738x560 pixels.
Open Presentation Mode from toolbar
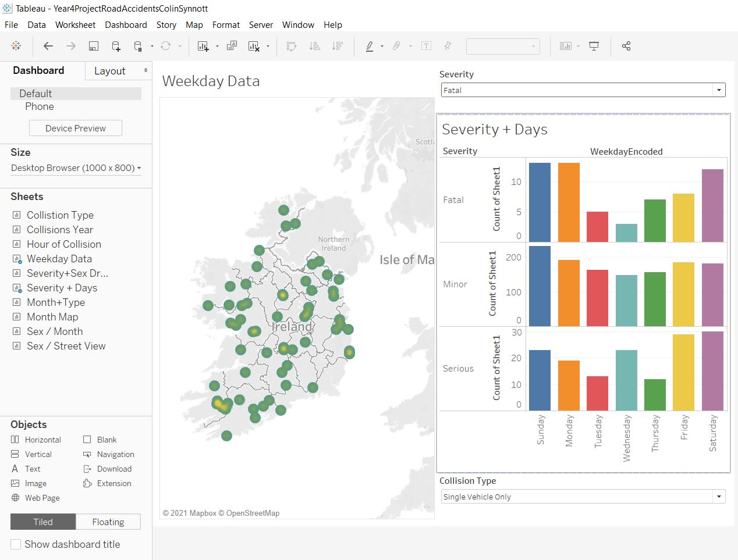594,46
